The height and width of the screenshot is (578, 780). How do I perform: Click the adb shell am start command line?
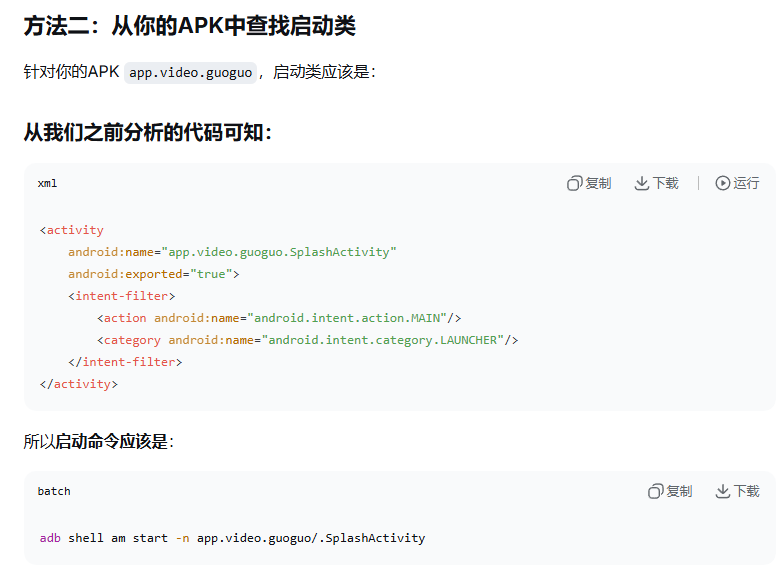tap(232, 538)
